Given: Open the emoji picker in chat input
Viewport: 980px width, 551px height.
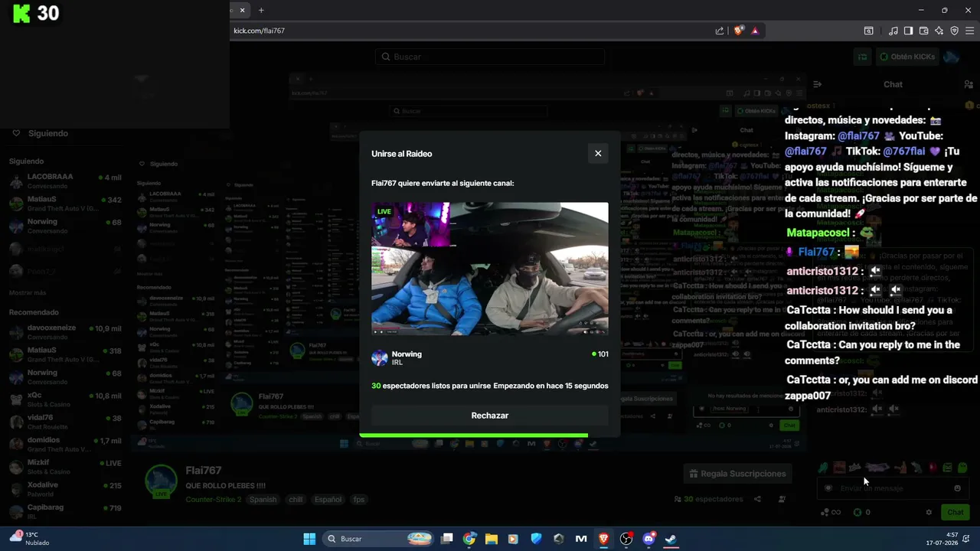Looking at the screenshot, I should tap(957, 488).
